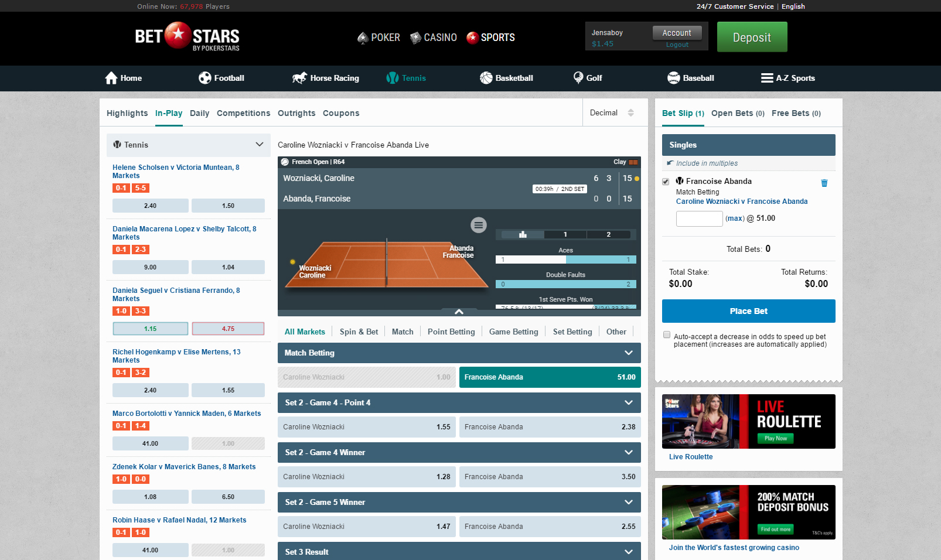Select the Golf icon

(578, 78)
